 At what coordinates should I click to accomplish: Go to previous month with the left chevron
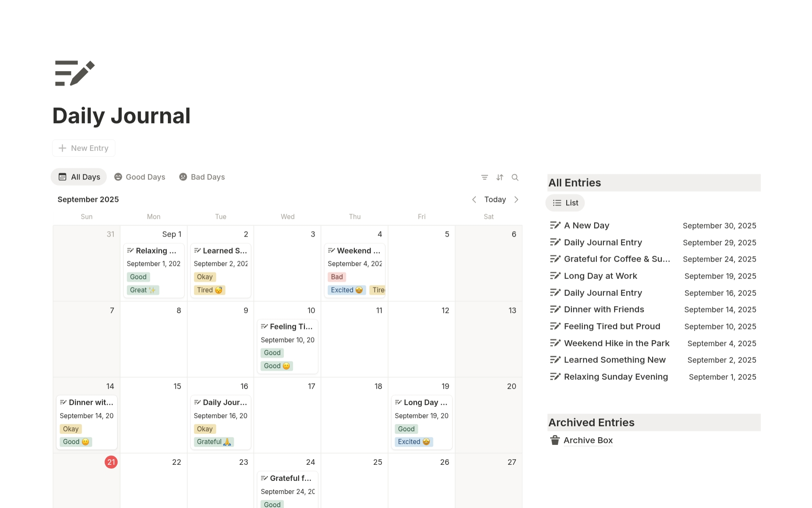474,199
